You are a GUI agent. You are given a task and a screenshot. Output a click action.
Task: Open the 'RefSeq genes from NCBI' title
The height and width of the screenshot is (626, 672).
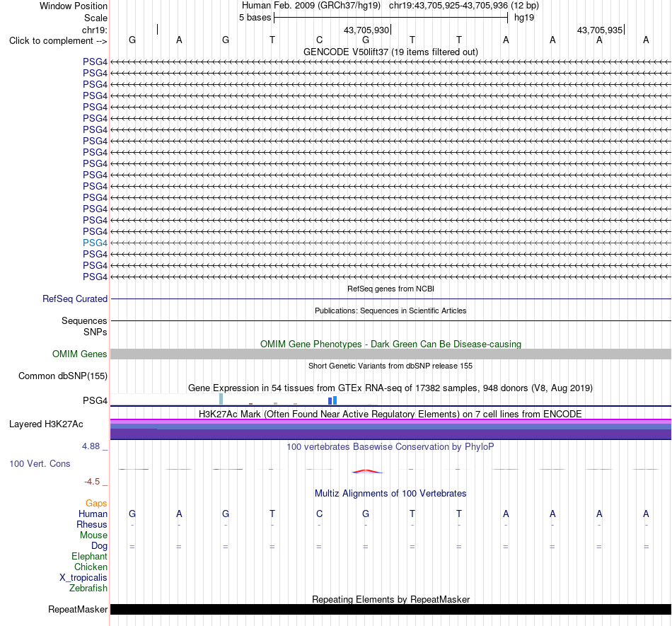coord(390,289)
